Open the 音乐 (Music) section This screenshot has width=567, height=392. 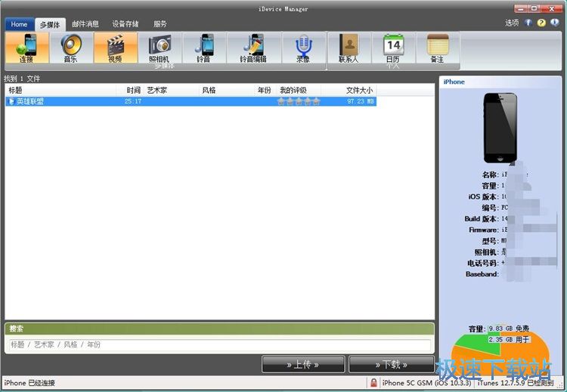coord(71,48)
